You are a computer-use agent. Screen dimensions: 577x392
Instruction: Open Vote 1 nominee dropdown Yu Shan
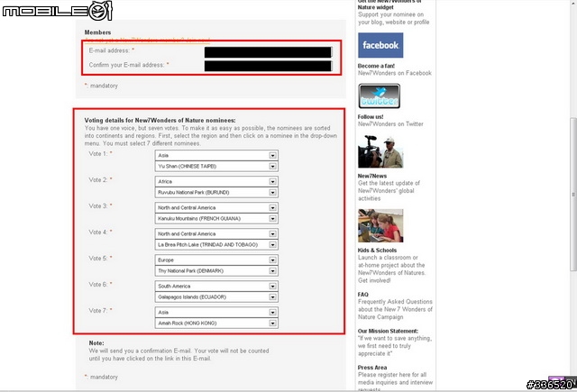pos(216,166)
